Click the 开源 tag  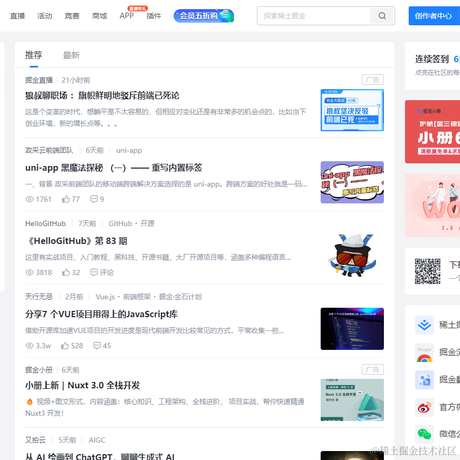pos(147,224)
